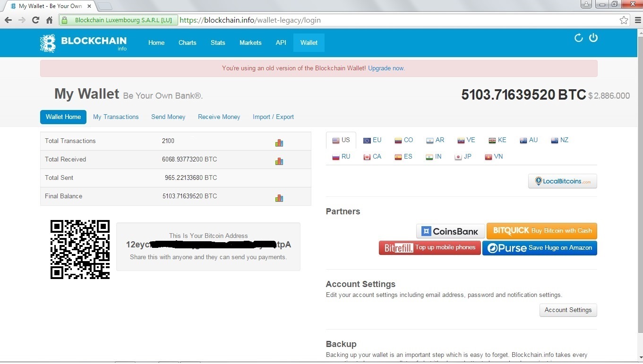The image size is (643, 364).
Task: Click the SSL lock certificate badge
Action: click(x=118, y=20)
